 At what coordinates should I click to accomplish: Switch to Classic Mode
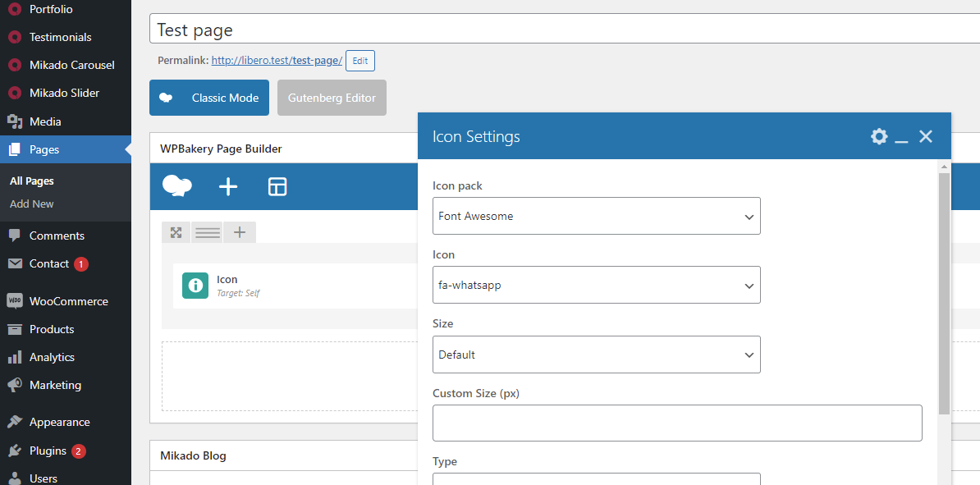208,98
